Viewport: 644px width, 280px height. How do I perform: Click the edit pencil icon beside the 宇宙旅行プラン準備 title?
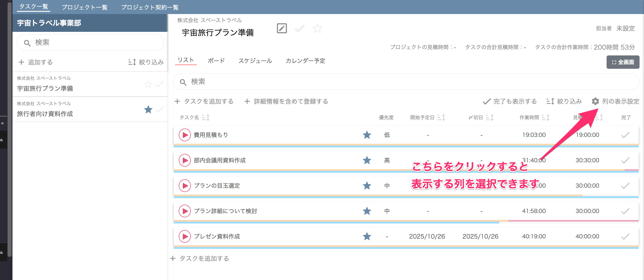[282, 28]
